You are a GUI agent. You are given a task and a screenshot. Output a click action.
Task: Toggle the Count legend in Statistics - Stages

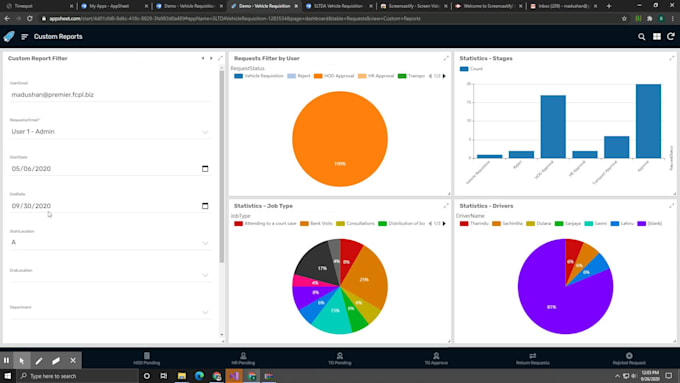tap(471, 69)
